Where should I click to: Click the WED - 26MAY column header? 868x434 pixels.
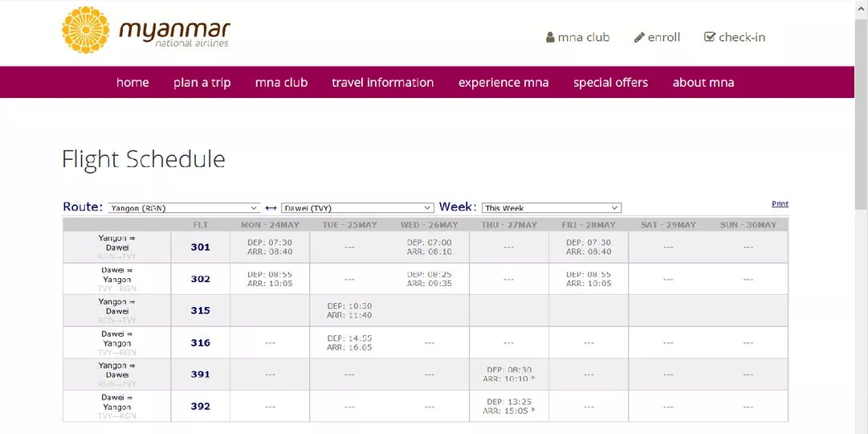430,225
